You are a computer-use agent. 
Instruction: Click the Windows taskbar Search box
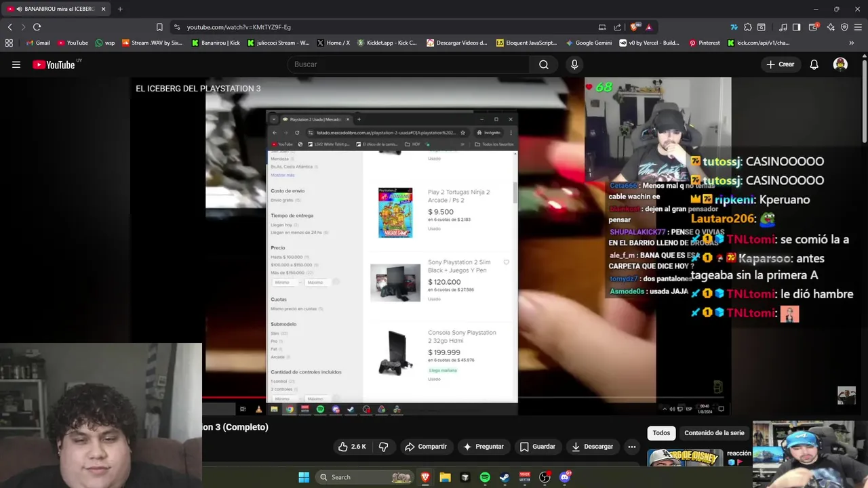coord(366,477)
